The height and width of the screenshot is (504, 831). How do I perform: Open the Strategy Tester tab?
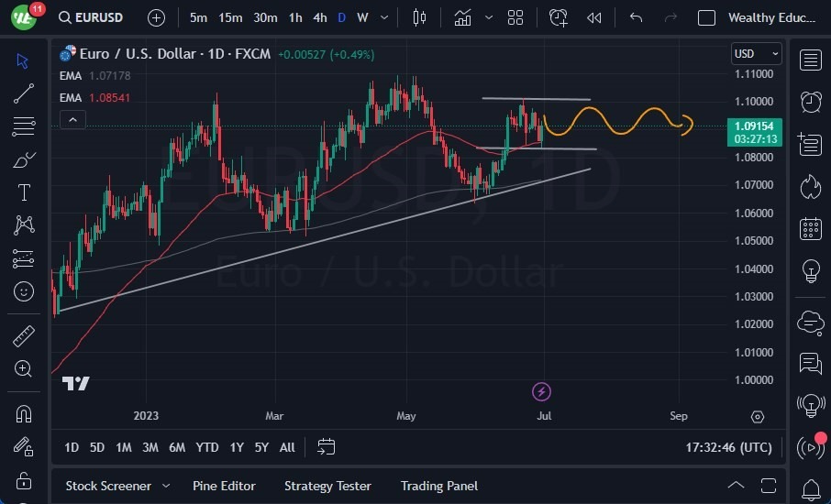(327, 486)
